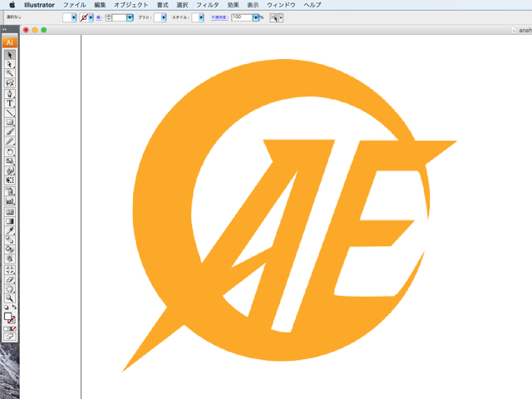The height and width of the screenshot is (399, 532).
Task: Select the Zoom magnifier tool
Action: pos(9,298)
